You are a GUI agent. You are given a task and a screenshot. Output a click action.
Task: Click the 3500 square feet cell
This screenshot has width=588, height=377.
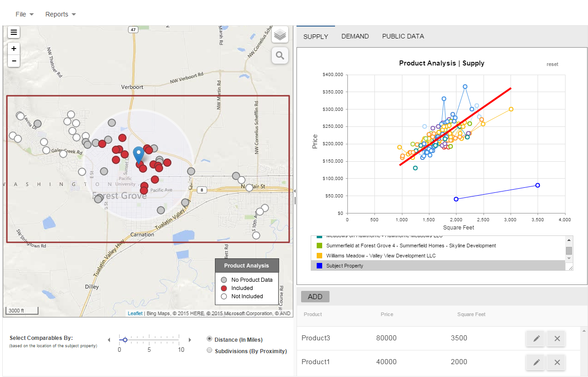(459, 338)
